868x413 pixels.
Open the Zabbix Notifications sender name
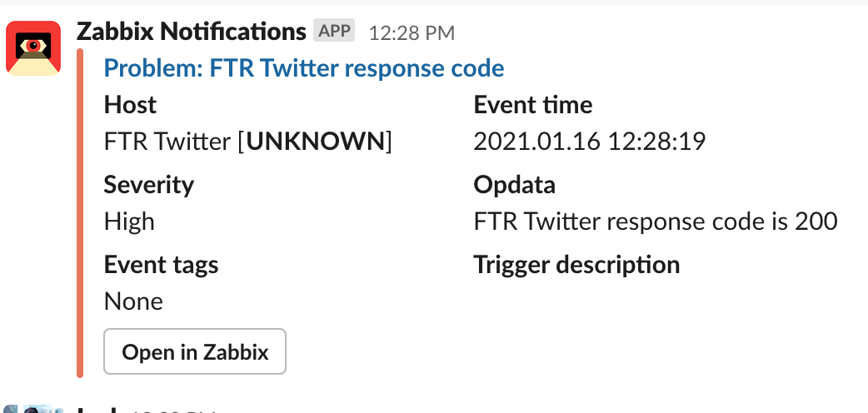coord(191,32)
